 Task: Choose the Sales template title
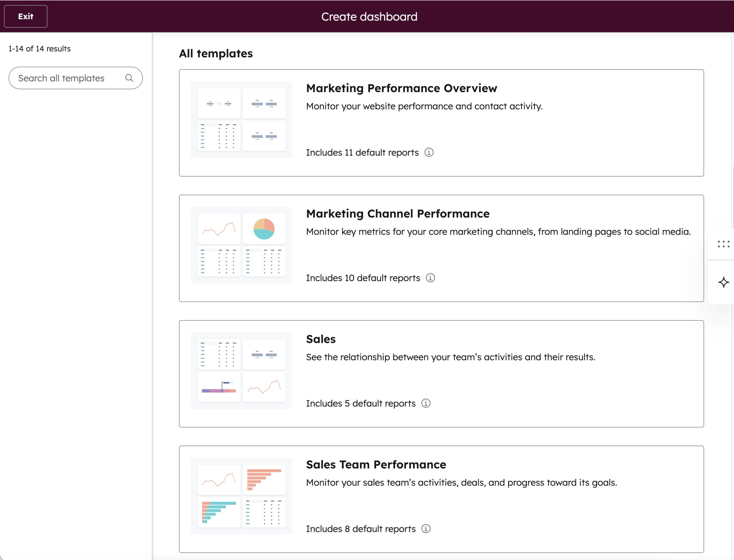(321, 339)
